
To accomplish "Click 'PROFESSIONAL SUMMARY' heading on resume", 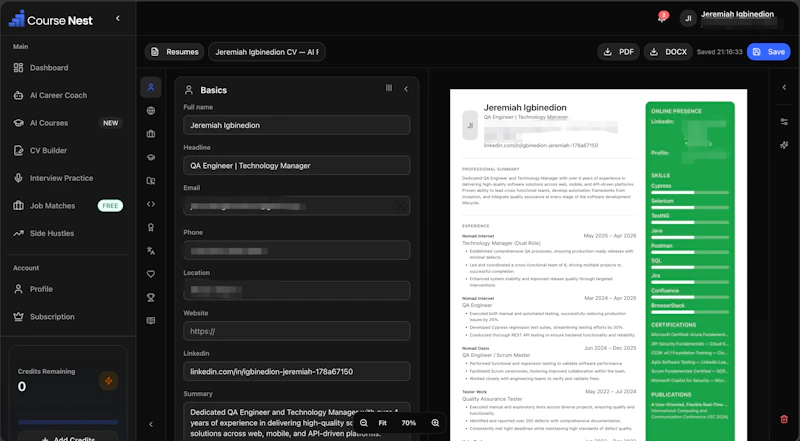I will tap(490, 169).
